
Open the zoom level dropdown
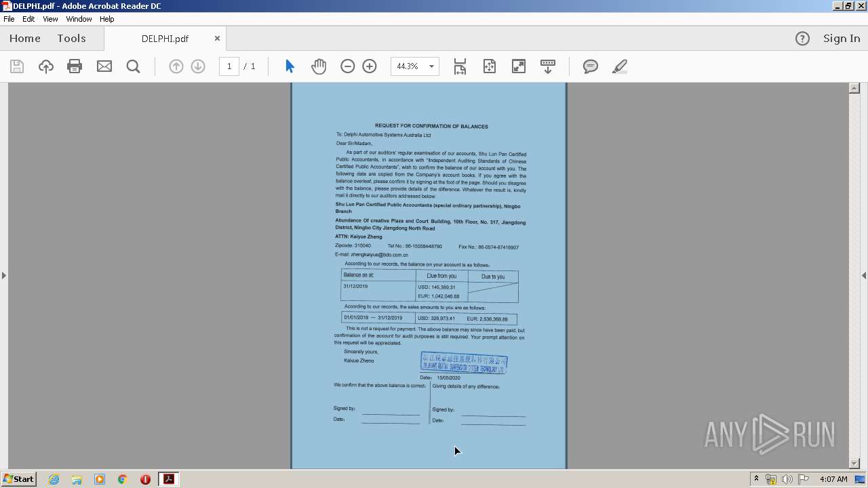[x=432, y=66]
